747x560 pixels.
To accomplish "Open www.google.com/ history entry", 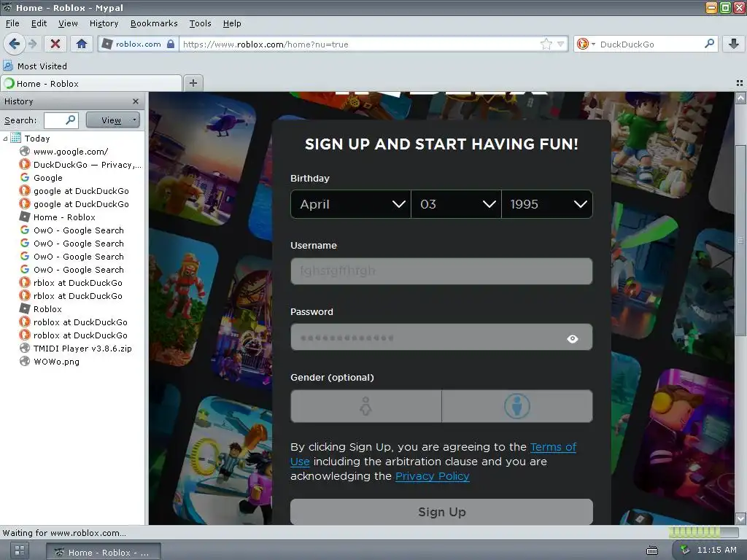I will 71,152.
